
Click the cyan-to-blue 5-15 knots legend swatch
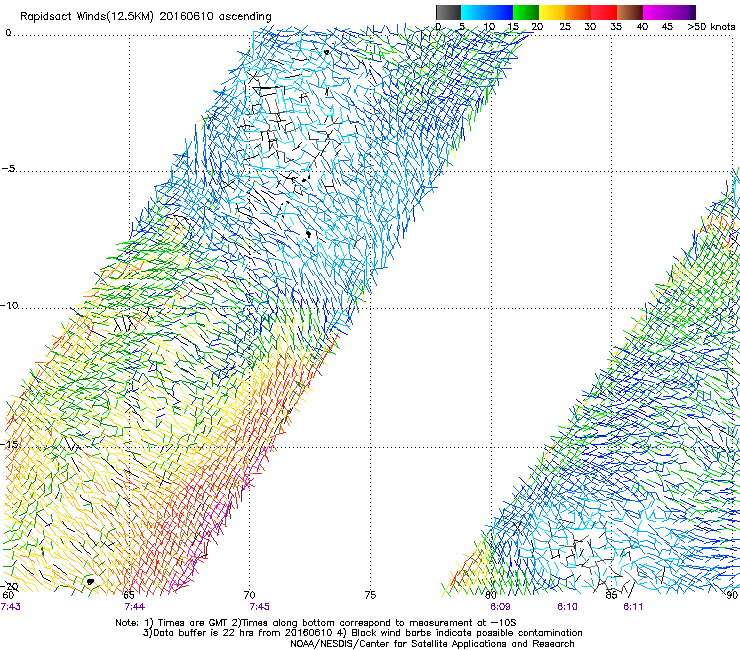point(487,12)
